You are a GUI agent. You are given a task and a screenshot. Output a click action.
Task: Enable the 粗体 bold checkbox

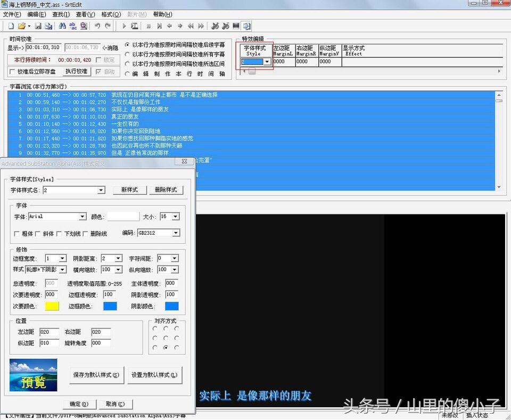click(17, 233)
